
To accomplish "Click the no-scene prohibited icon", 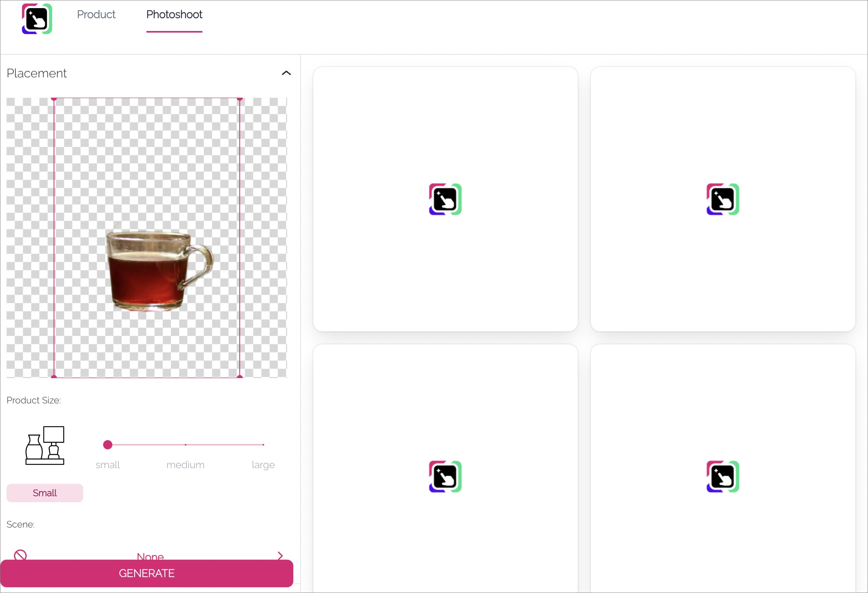I will pos(20,555).
